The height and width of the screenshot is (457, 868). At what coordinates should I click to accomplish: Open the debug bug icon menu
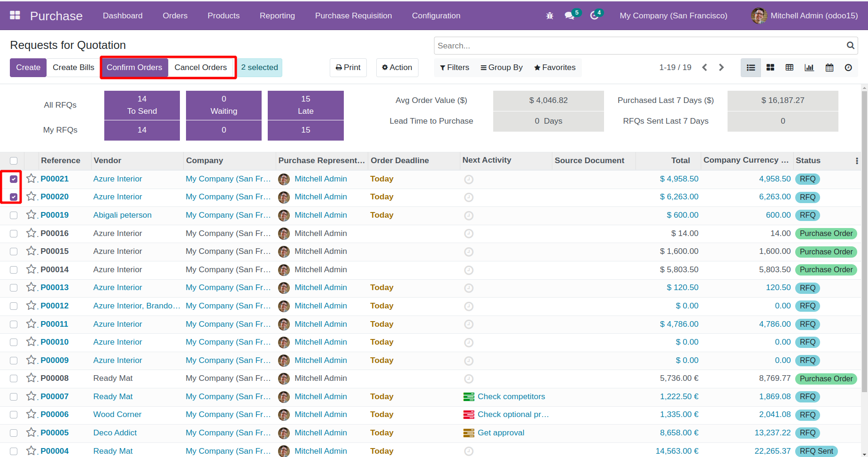tap(550, 16)
